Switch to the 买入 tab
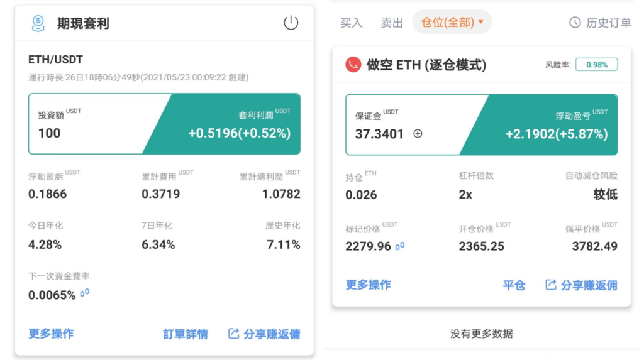The image size is (644, 360). point(352,23)
